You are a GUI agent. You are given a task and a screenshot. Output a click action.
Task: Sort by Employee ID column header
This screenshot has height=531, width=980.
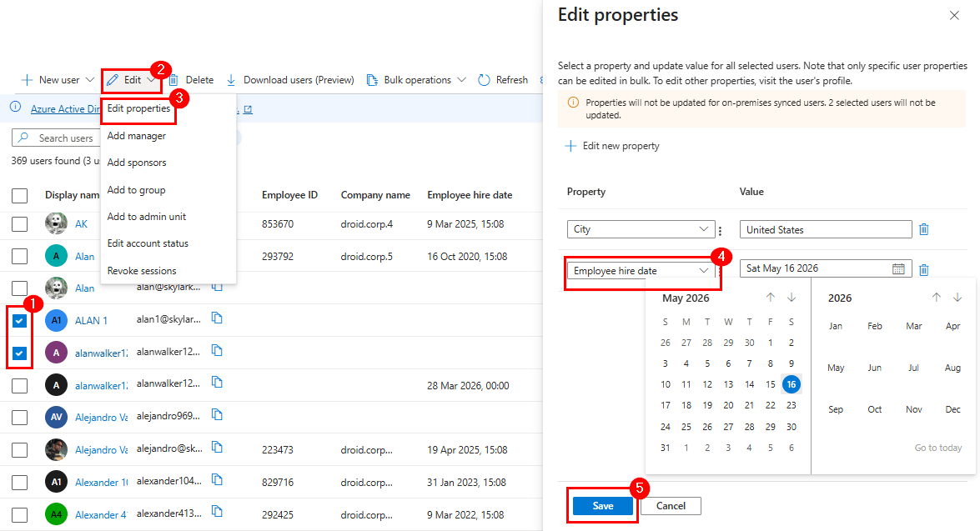tap(289, 195)
